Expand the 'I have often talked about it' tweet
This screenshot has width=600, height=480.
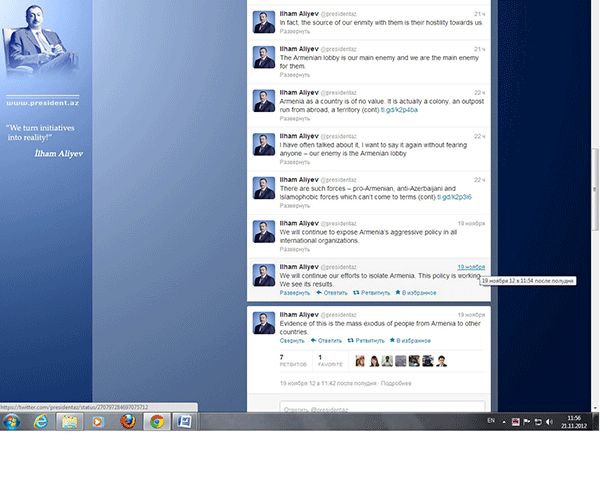tap(295, 162)
